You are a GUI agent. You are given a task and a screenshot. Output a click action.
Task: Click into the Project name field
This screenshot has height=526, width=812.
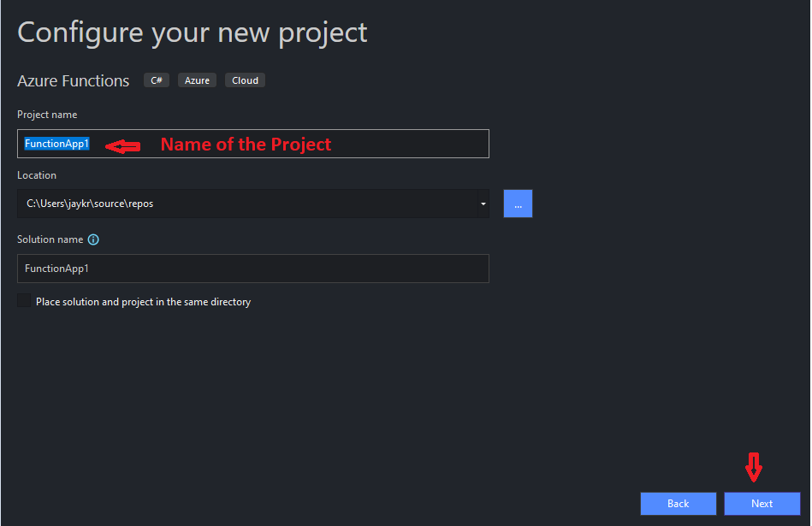282,144
